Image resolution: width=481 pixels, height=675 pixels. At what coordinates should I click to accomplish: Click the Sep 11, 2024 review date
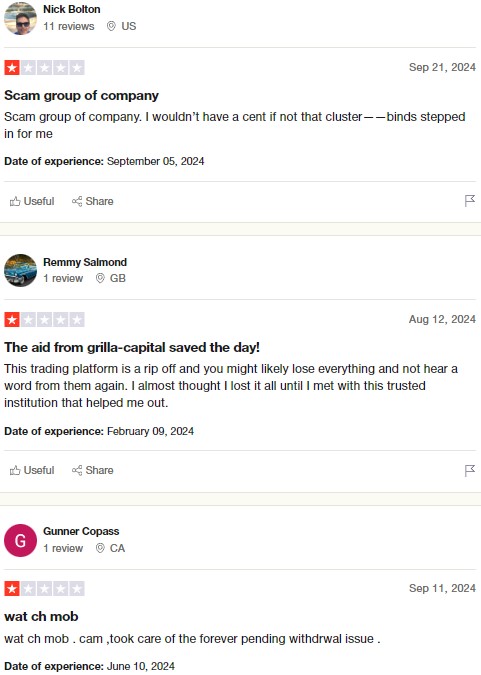coord(442,588)
